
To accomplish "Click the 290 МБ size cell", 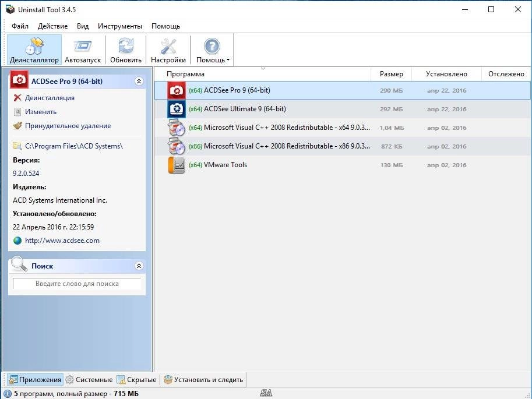I will [391, 91].
